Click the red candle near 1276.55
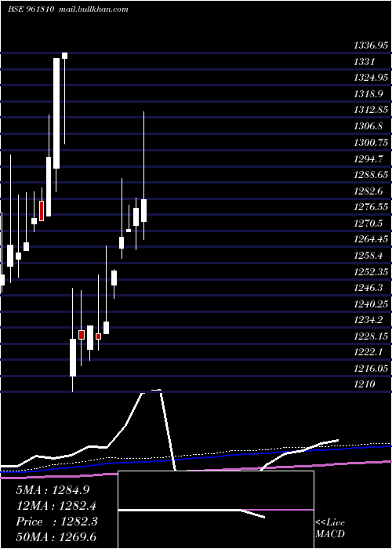 (42, 211)
